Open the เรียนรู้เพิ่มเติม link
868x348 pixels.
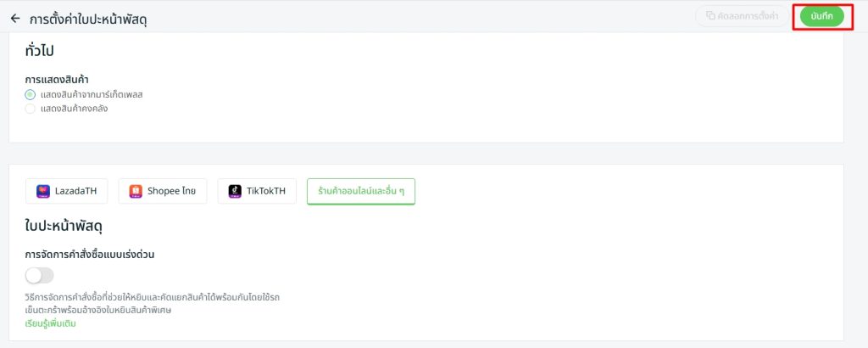click(x=50, y=323)
